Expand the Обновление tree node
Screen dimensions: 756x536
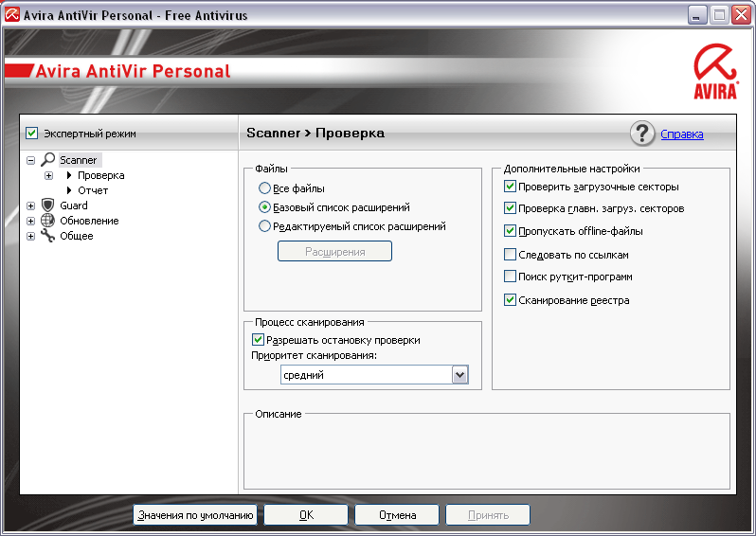(31, 222)
